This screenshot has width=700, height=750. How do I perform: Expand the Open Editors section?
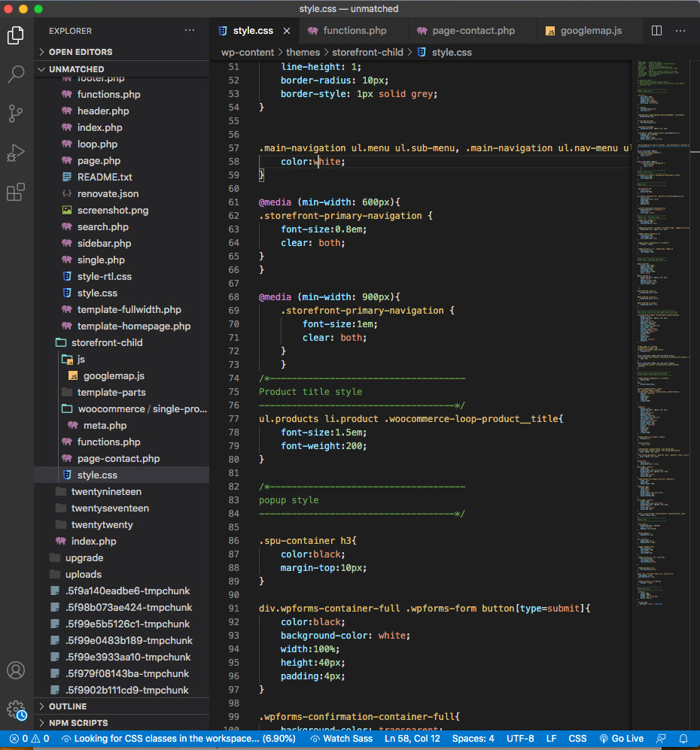(121, 52)
